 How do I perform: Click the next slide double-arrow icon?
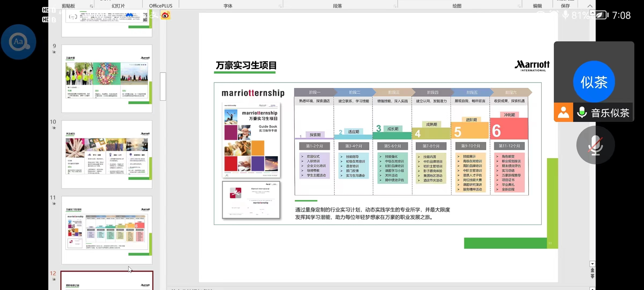click(x=592, y=276)
